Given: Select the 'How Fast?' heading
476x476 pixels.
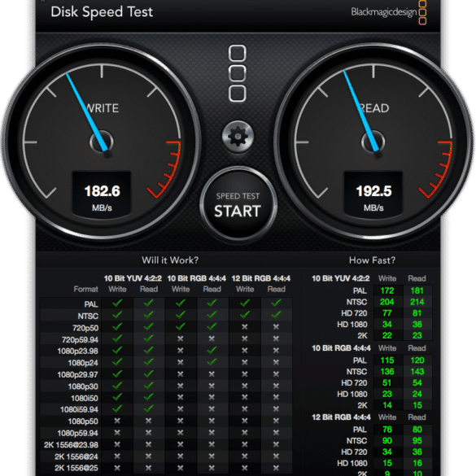Looking at the screenshot, I should click(372, 260).
